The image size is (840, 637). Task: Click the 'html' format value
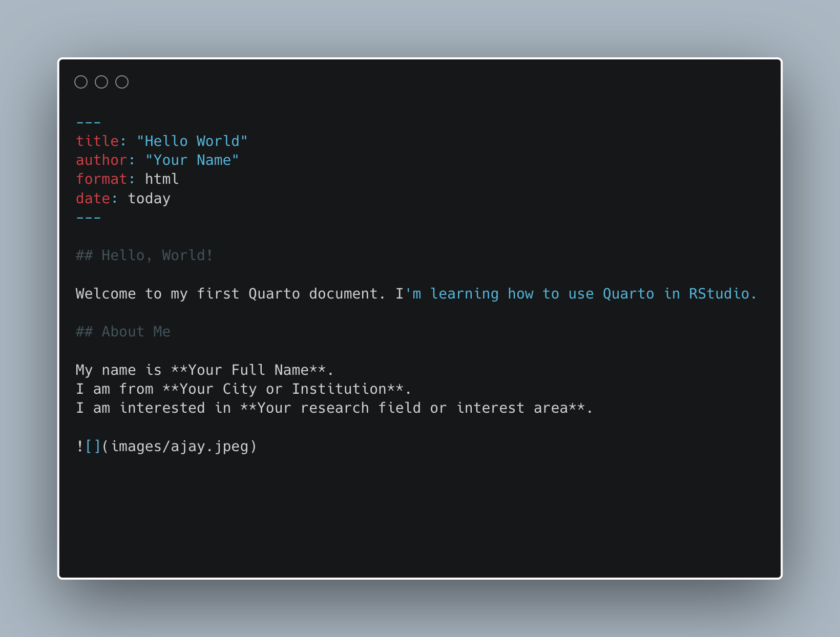point(162,179)
